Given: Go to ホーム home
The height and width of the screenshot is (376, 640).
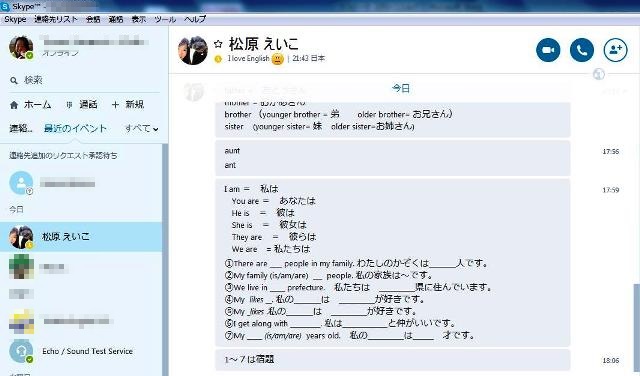Looking at the screenshot, I should [31, 105].
